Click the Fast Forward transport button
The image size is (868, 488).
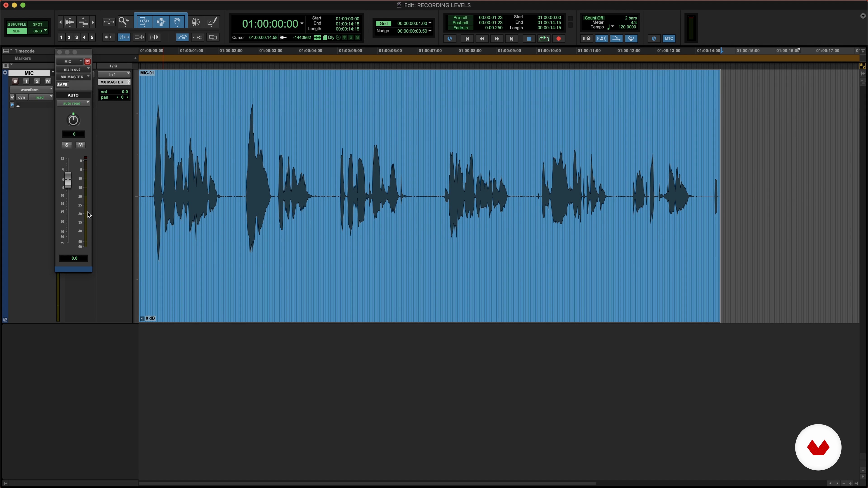(497, 39)
